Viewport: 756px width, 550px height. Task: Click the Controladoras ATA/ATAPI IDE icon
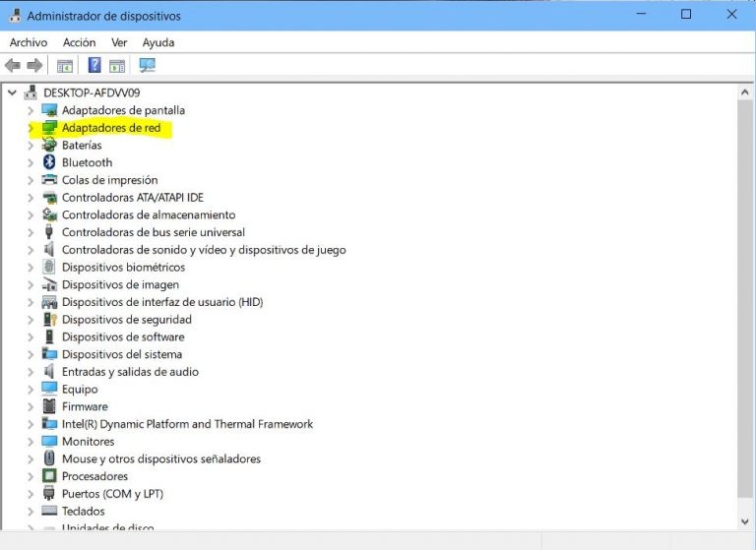coord(49,197)
